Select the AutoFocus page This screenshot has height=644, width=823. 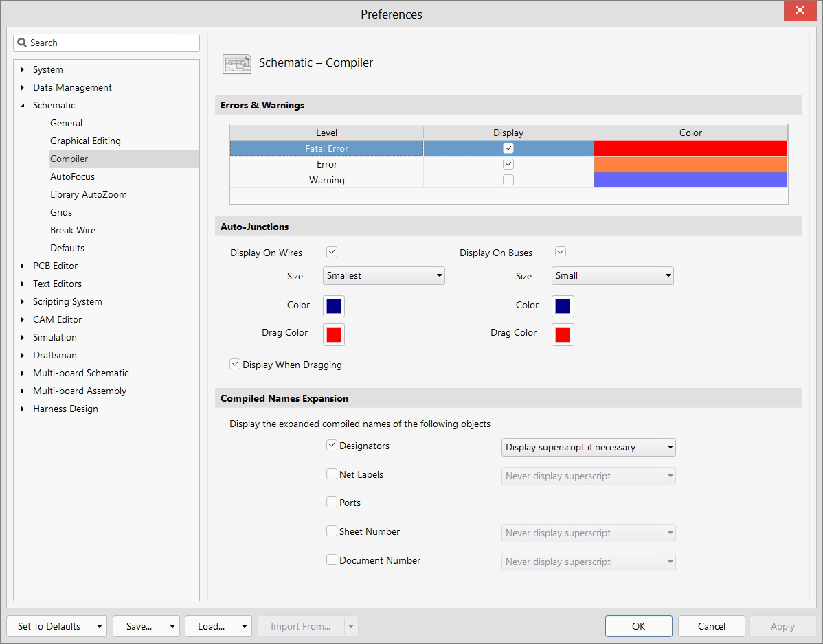[x=72, y=176]
